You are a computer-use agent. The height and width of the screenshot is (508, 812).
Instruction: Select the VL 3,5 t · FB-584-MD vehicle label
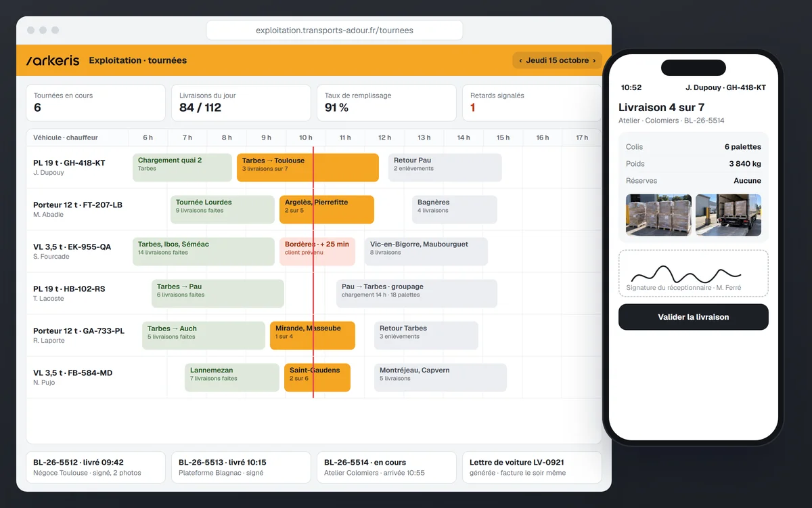(x=73, y=373)
